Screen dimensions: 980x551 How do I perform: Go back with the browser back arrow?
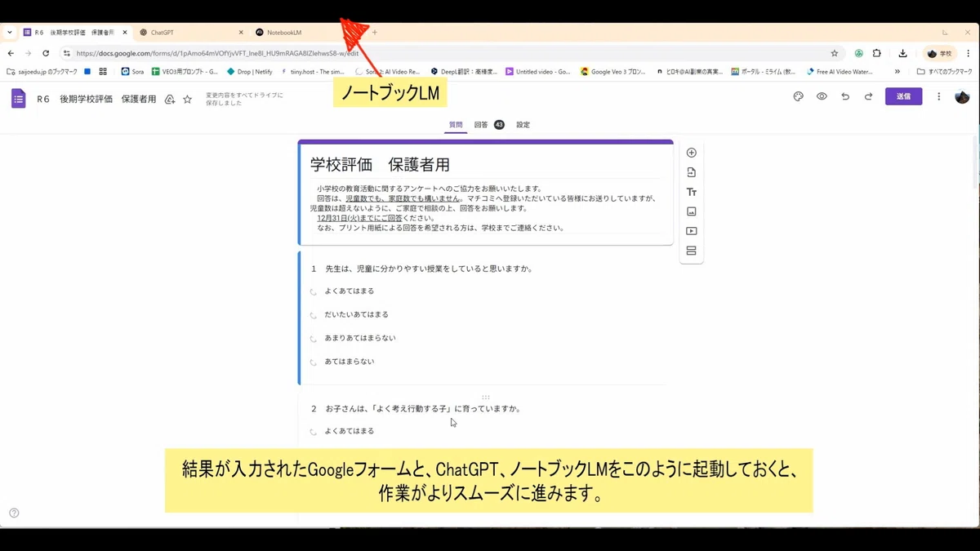click(x=11, y=53)
